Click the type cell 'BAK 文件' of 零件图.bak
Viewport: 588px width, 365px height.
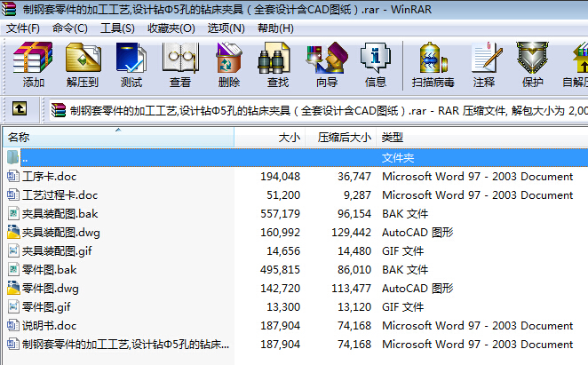[405, 270]
